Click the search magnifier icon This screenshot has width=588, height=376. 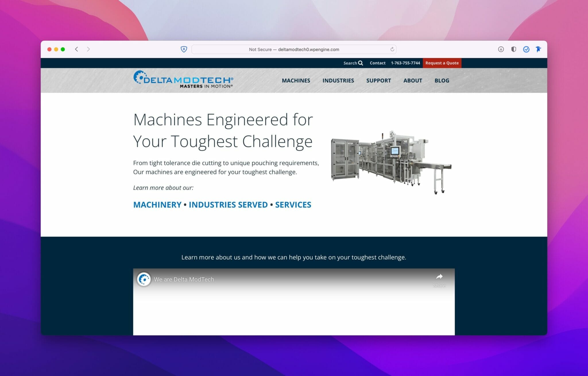coord(361,63)
